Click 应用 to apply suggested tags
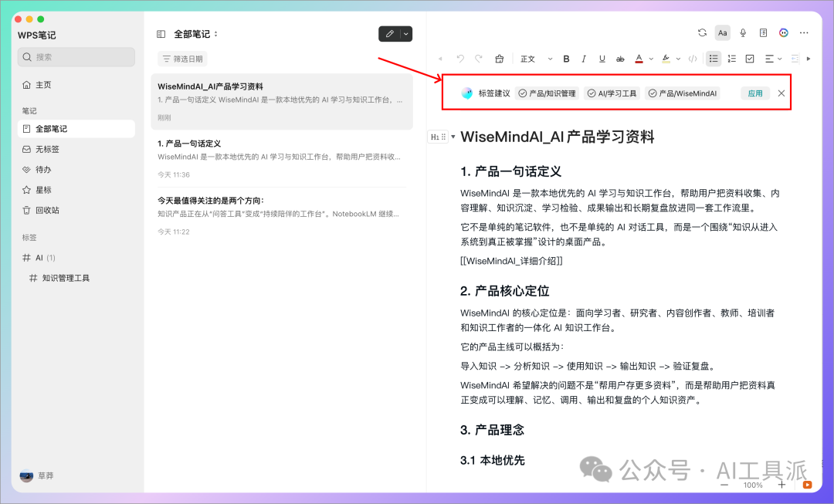The height and width of the screenshot is (504, 834). (x=755, y=93)
